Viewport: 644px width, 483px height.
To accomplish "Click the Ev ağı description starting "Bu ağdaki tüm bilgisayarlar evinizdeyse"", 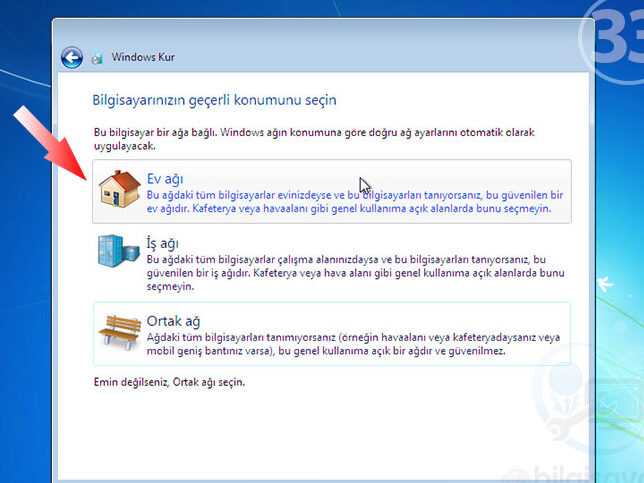I will click(355, 202).
